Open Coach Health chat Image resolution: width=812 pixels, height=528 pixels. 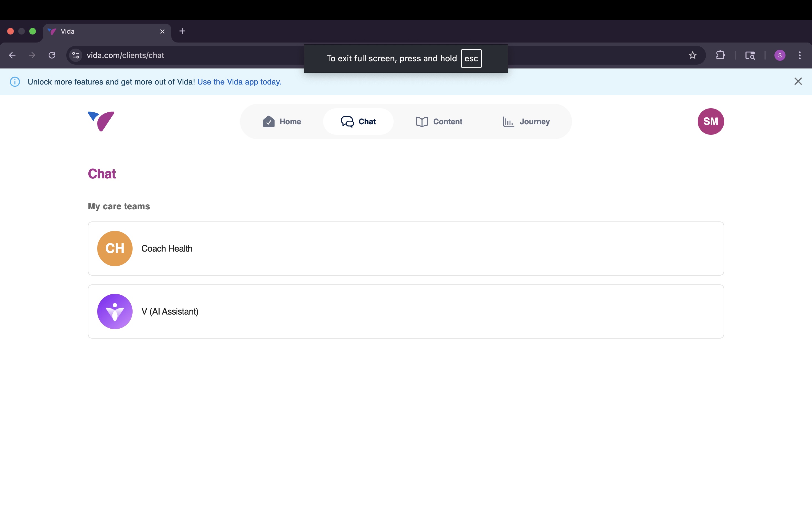pyautogui.click(x=405, y=248)
